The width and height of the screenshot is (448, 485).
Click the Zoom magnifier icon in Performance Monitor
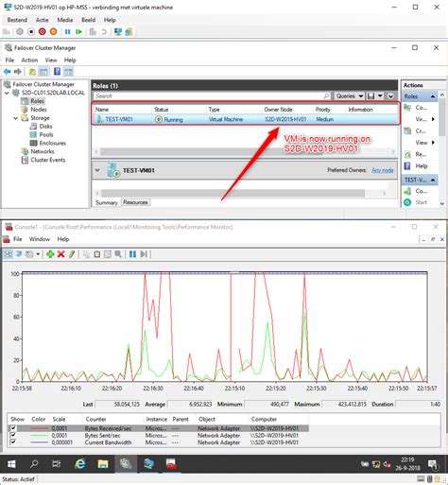(118, 254)
